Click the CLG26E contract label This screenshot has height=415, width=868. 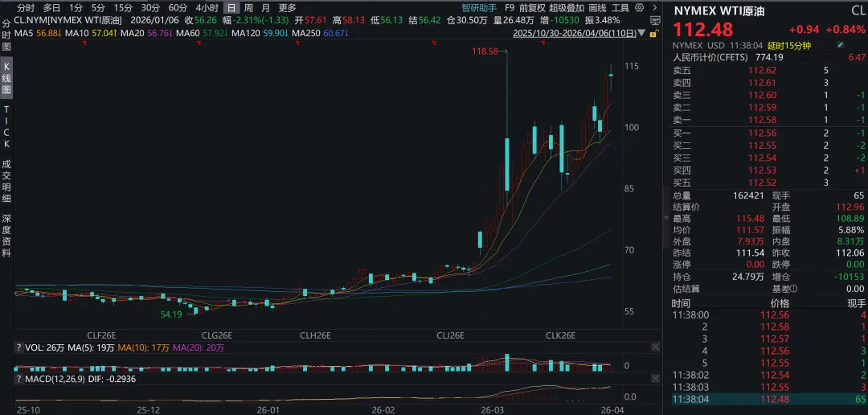[x=217, y=335]
